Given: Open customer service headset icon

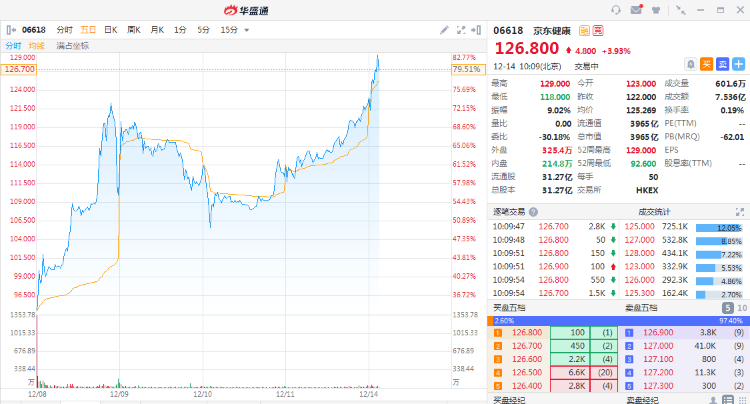Looking at the screenshot, I should (616, 10).
